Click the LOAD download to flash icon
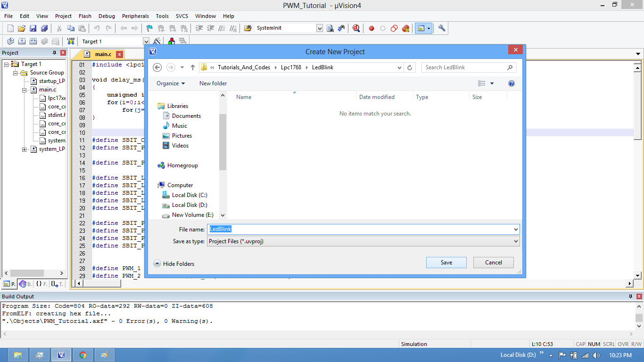 [x=71, y=41]
